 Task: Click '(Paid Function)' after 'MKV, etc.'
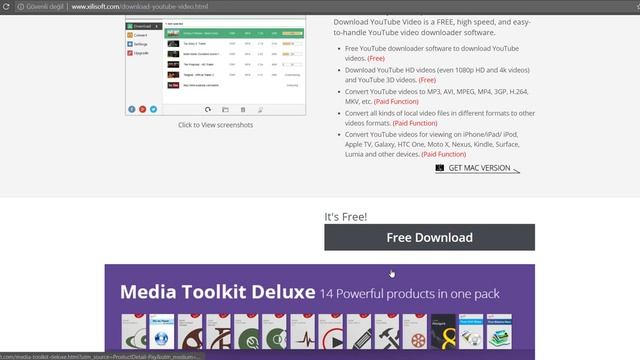(396, 102)
